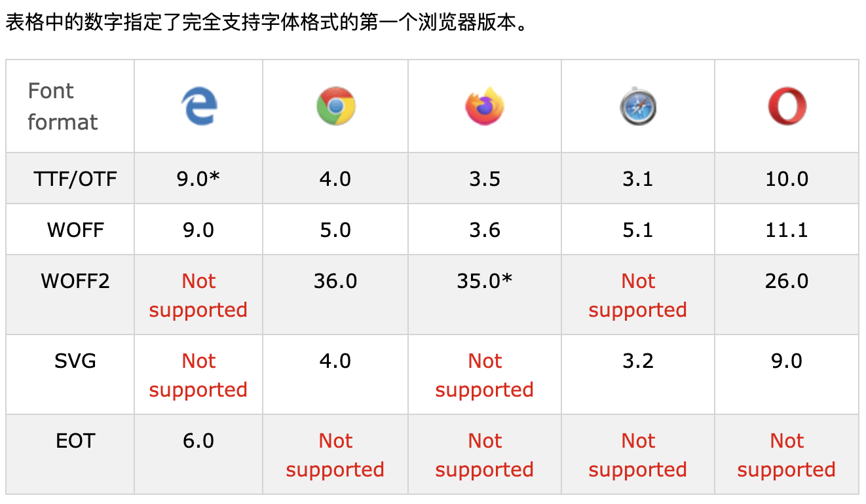The width and height of the screenshot is (866, 504).
Task: Click the SVG format label
Action: [x=75, y=361]
